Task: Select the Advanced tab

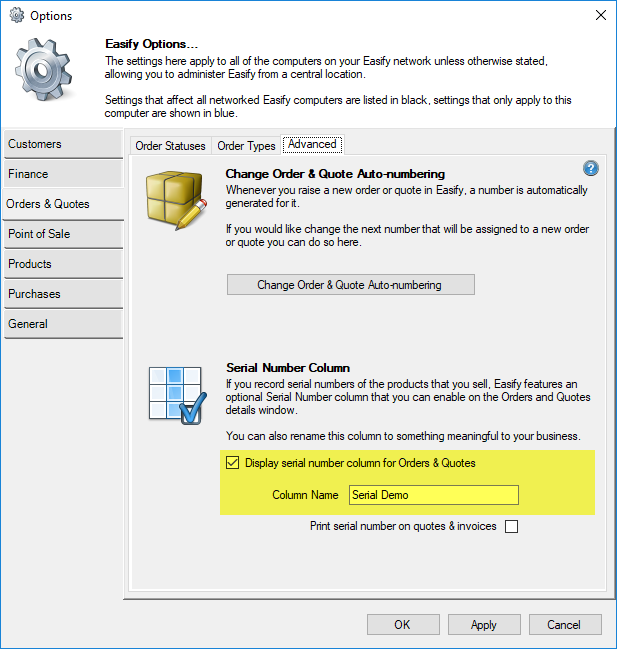Action: (312, 145)
